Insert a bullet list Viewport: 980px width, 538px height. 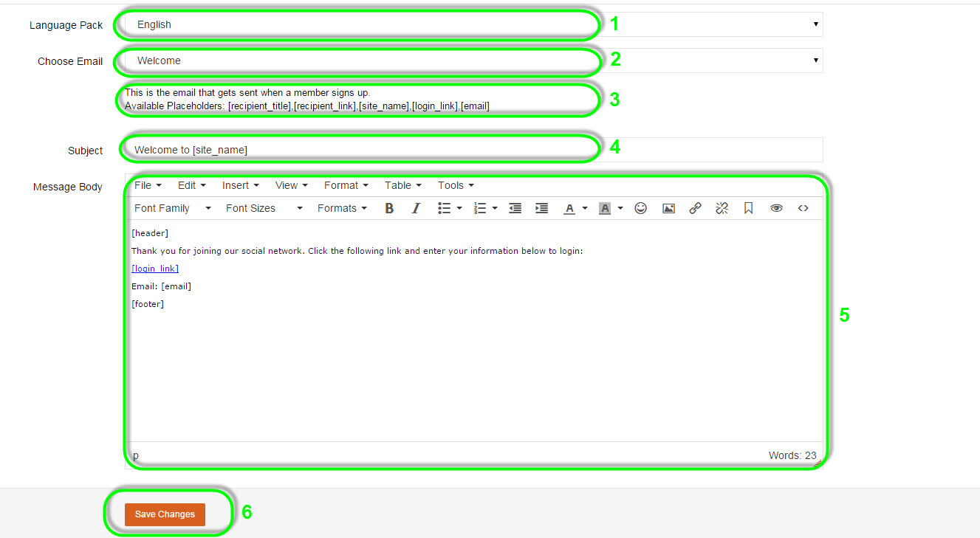click(444, 209)
